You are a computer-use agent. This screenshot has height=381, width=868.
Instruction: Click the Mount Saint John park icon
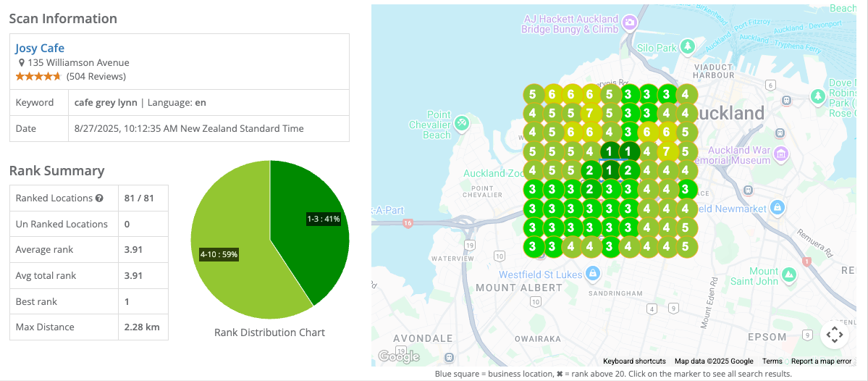789,275
